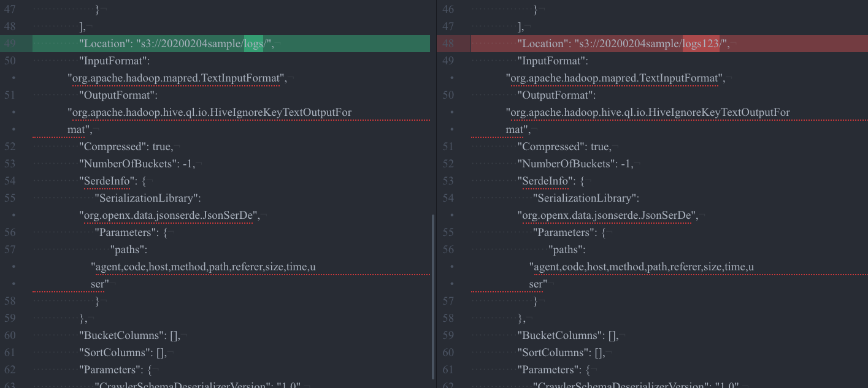Click "Parameters" on left pane line 62
This screenshot has height=388, width=868.
(110, 370)
